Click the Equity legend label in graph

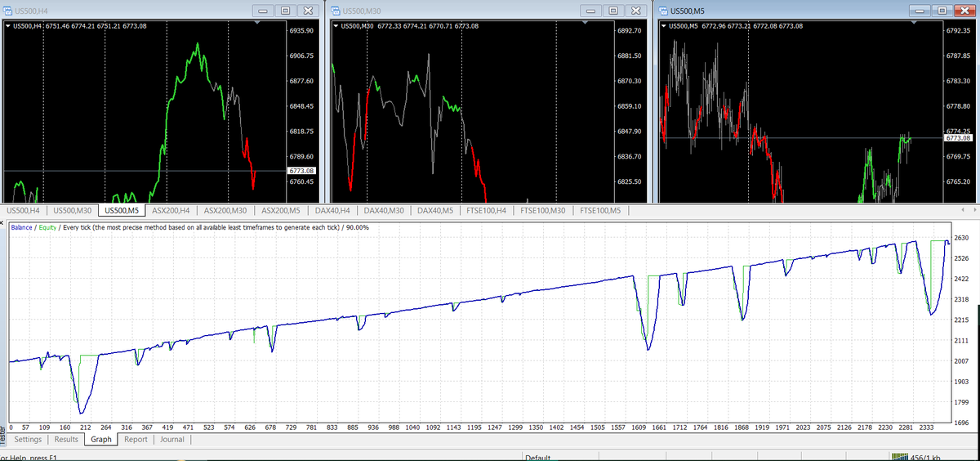[47, 227]
